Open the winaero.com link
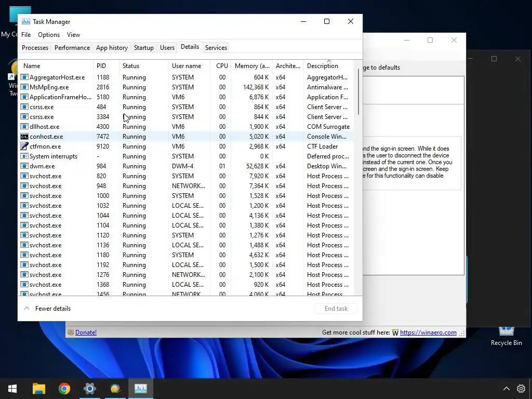 pyautogui.click(x=428, y=332)
